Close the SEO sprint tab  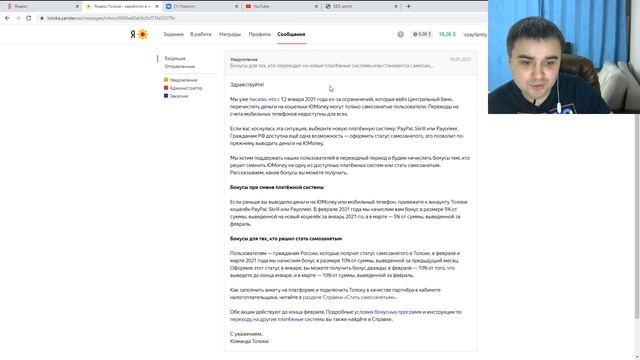pyautogui.click(x=396, y=7)
